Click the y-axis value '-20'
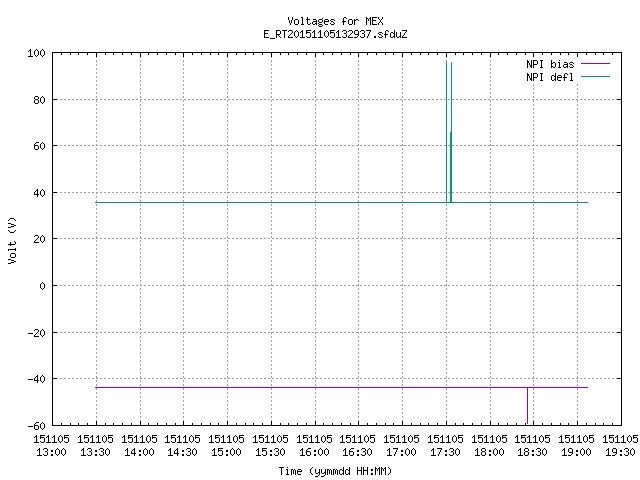Image resolution: width=640 pixels, height=480 pixels. click(x=36, y=333)
